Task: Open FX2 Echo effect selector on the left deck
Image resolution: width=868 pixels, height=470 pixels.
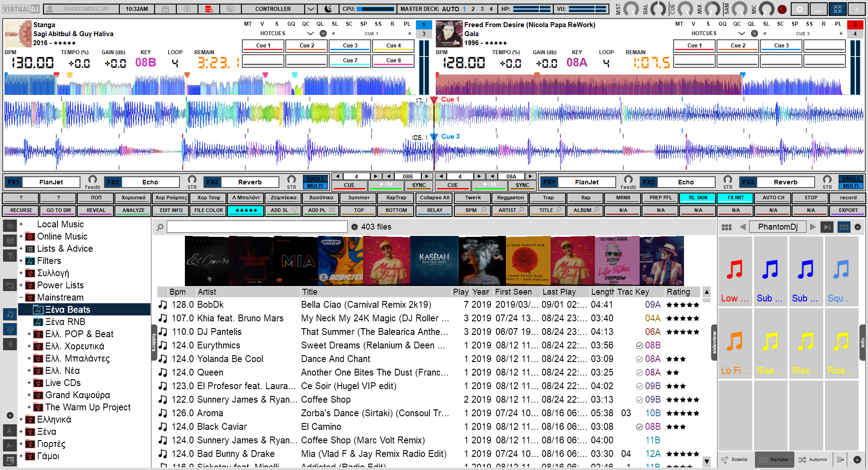Action: 150,182
